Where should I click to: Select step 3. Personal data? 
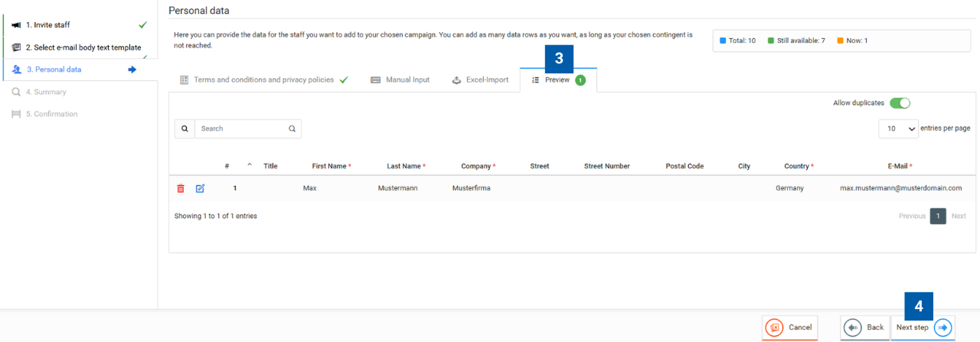pos(80,70)
